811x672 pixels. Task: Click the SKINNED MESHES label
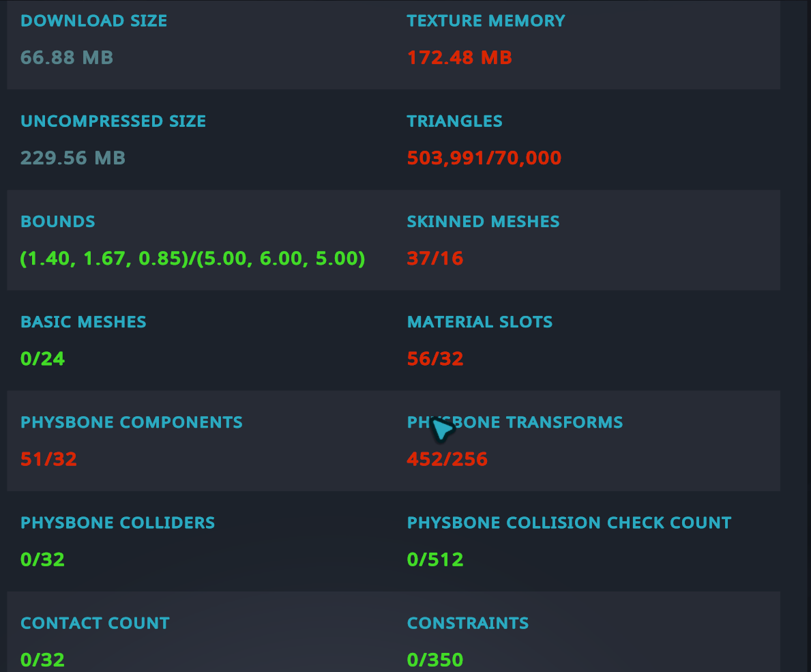pyautogui.click(x=483, y=222)
